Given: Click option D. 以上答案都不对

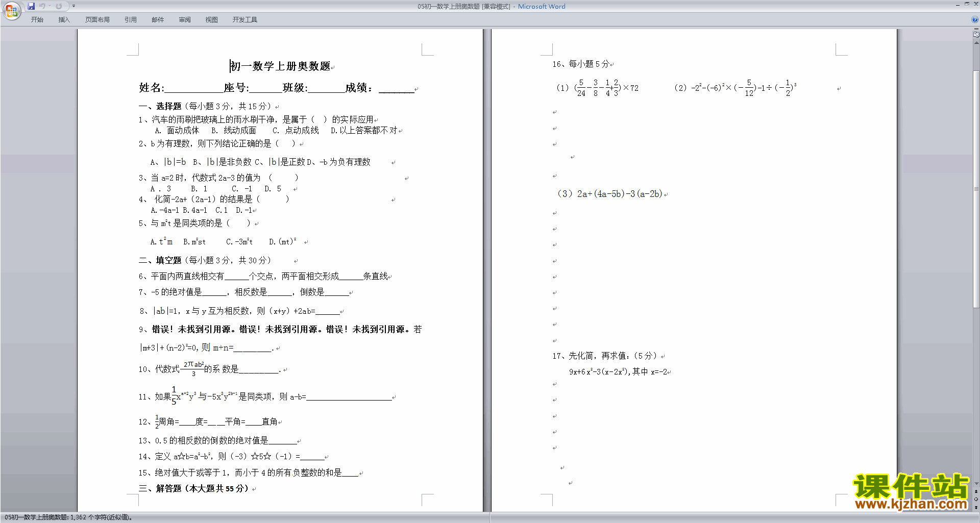Looking at the screenshot, I should 364,131.
